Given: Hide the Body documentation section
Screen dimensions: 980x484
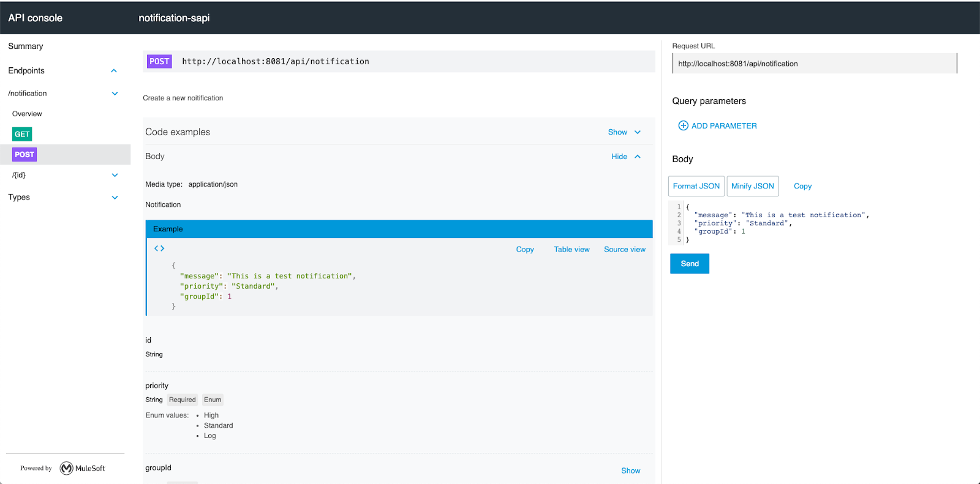Looking at the screenshot, I should pyautogui.click(x=625, y=157).
